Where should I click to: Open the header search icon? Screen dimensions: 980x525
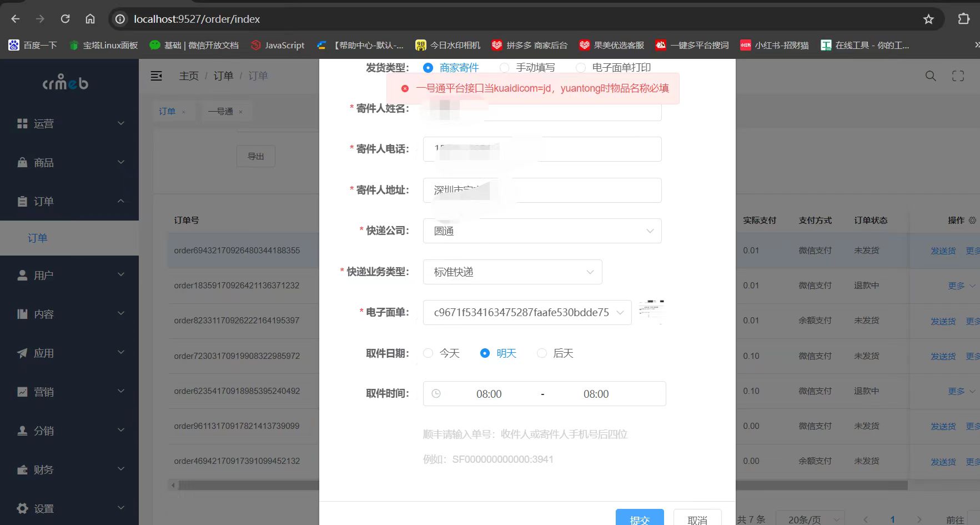[x=931, y=76]
